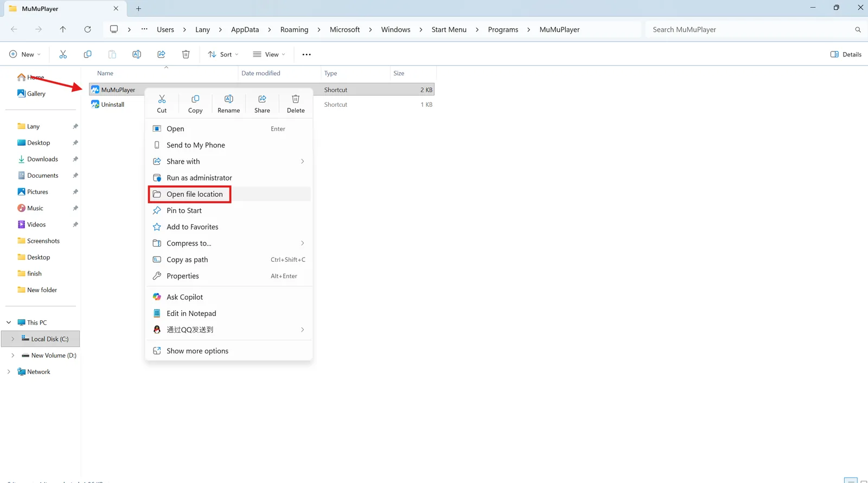Image resolution: width=868 pixels, height=483 pixels.
Task: Open Gallery in the sidebar
Action: tap(31, 93)
